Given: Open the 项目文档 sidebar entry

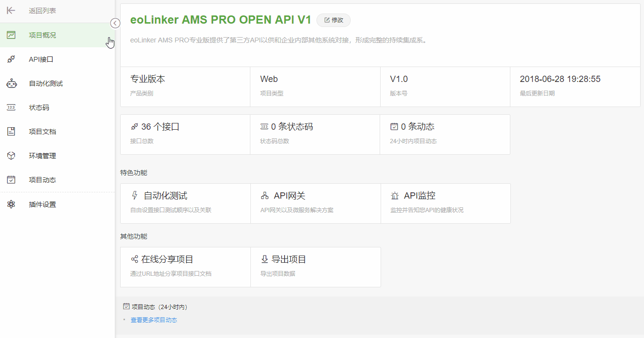Looking at the screenshot, I should click(57, 132).
